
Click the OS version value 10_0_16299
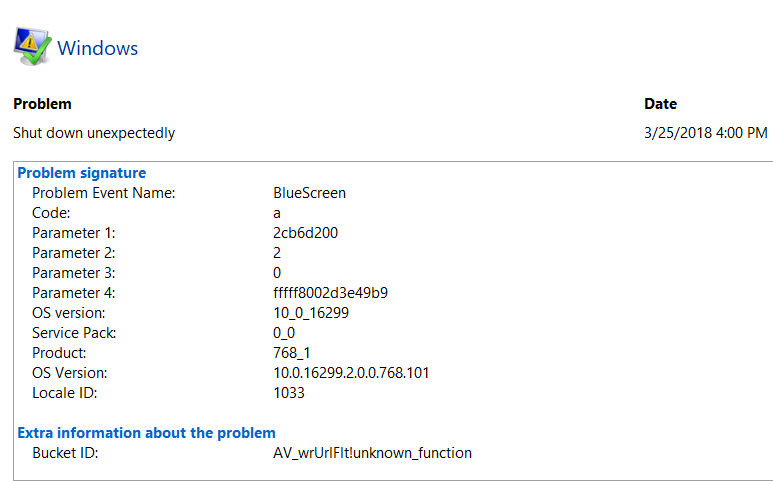[x=311, y=313]
